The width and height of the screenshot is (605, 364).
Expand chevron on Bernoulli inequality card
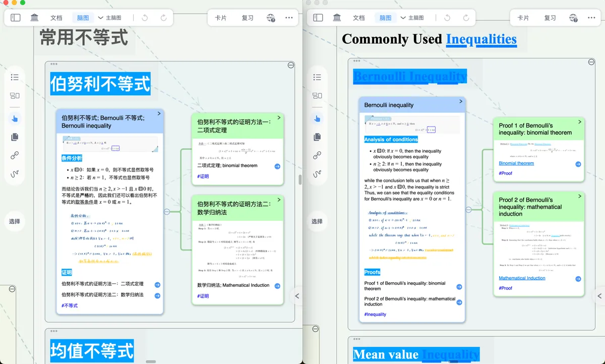(x=460, y=101)
